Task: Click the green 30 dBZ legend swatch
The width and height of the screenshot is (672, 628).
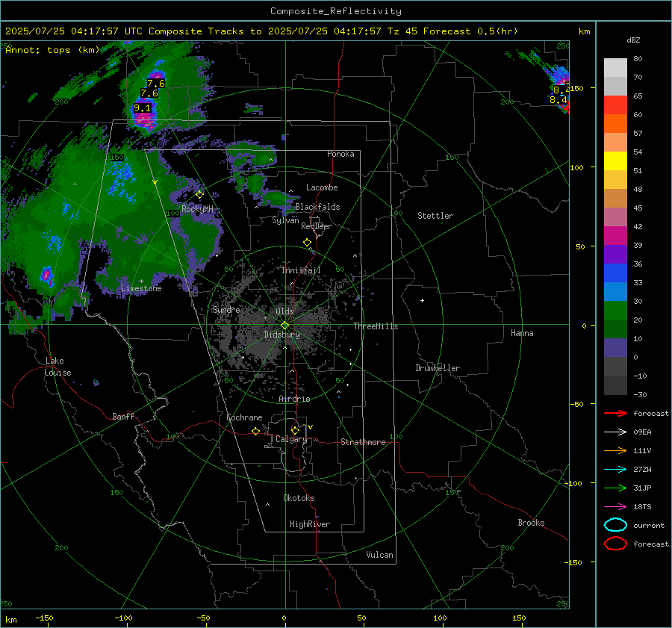Action: click(615, 310)
